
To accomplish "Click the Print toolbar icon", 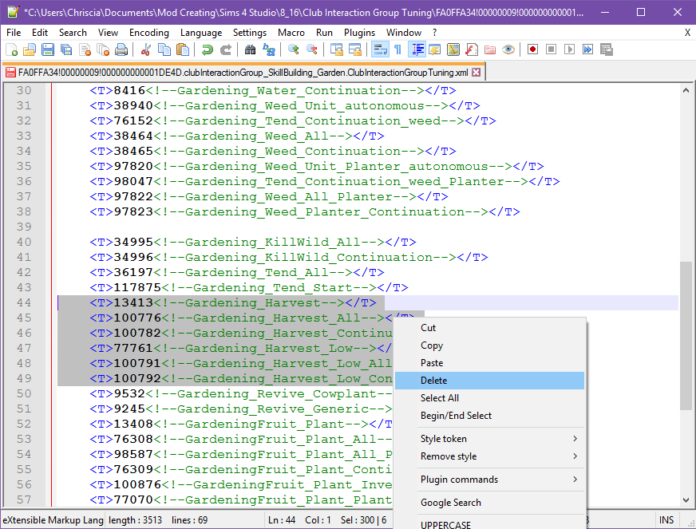I will pyautogui.click(x=121, y=49).
